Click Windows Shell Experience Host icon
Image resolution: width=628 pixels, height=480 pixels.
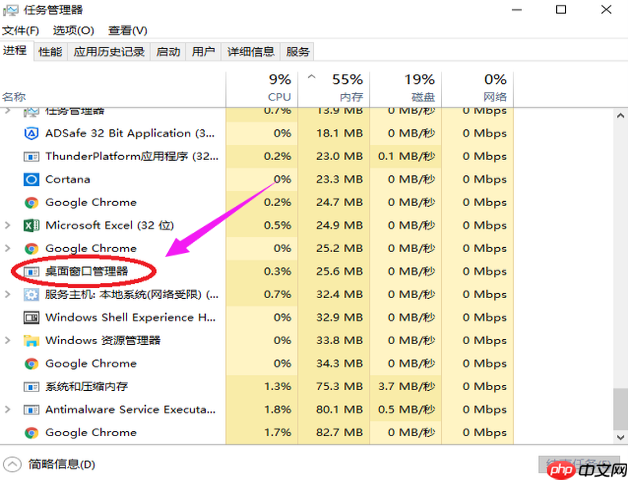[x=31, y=318]
